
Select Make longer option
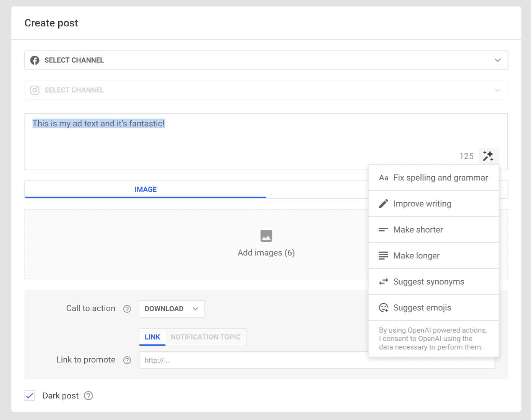pos(434,256)
